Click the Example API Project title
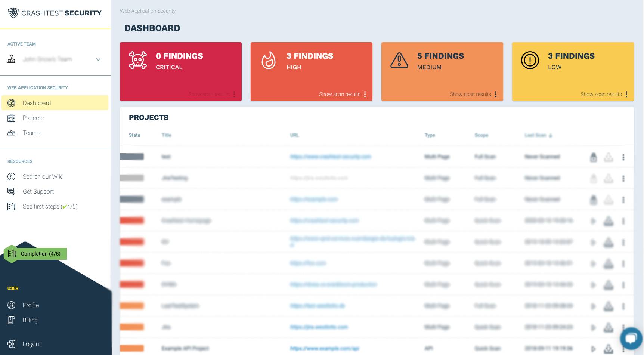 tap(185, 348)
